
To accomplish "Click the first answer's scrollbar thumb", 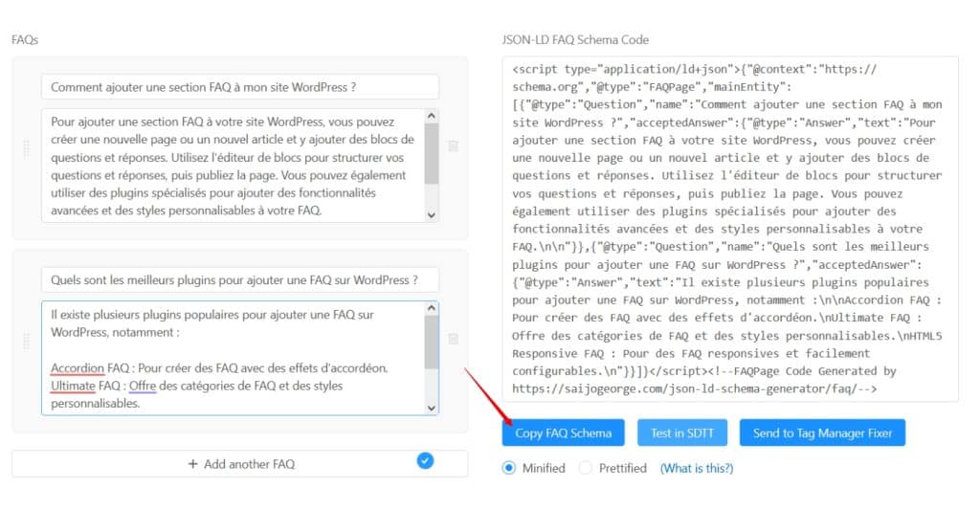I will click(432, 154).
